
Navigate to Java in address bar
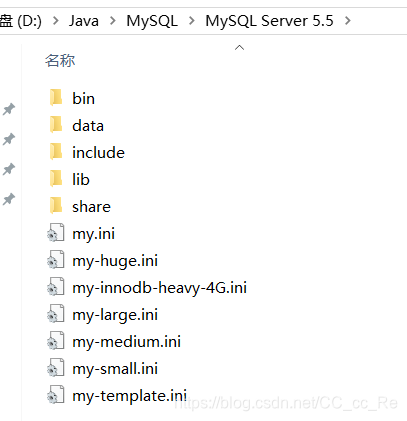pyautogui.click(x=84, y=21)
